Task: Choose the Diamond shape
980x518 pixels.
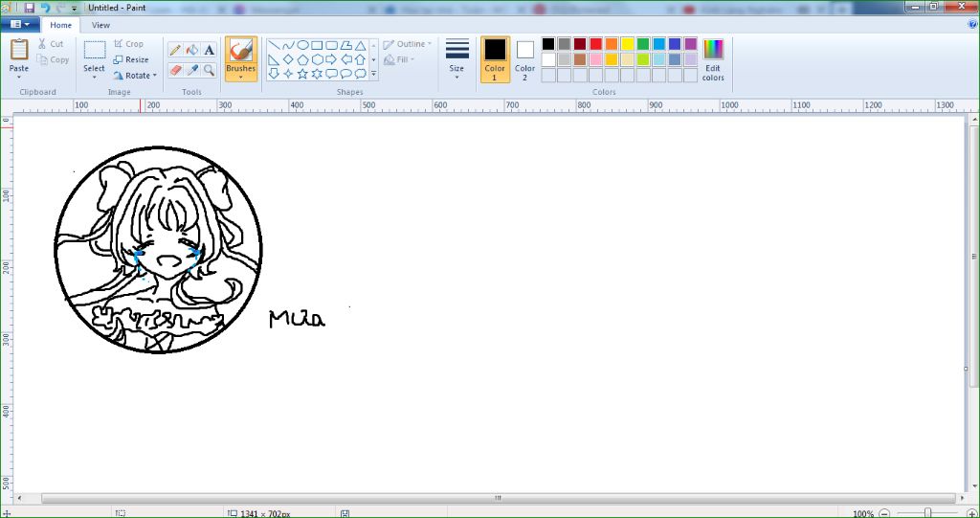Action: [x=287, y=59]
